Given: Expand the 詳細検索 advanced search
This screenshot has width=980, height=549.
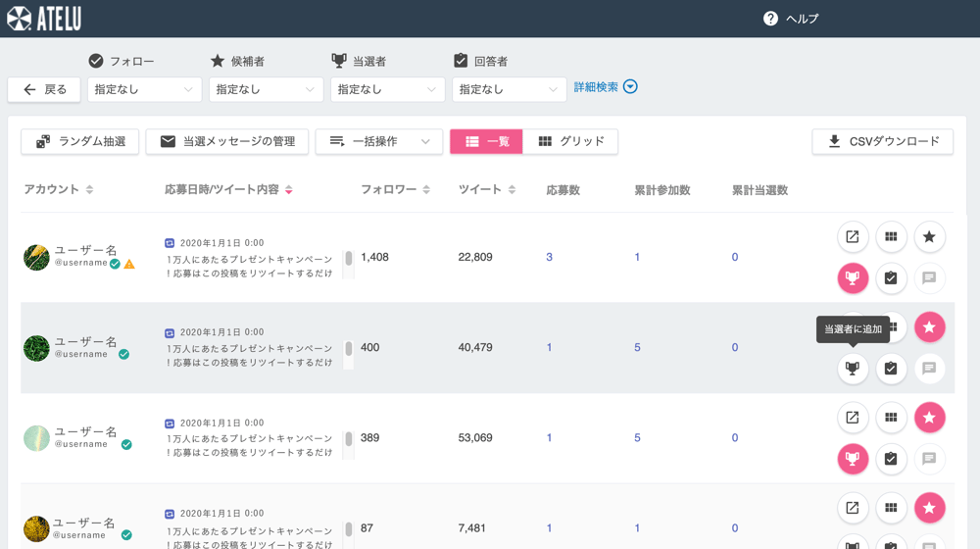Looking at the screenshot, I should click(605, 87).
